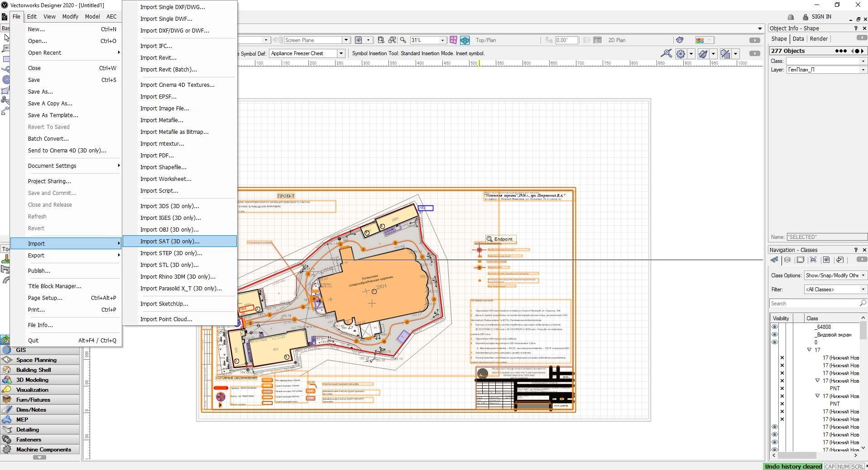868x470 pixels.
Task: Click the search magnifier in Navigation palette
Action: [x=863, y=303]
